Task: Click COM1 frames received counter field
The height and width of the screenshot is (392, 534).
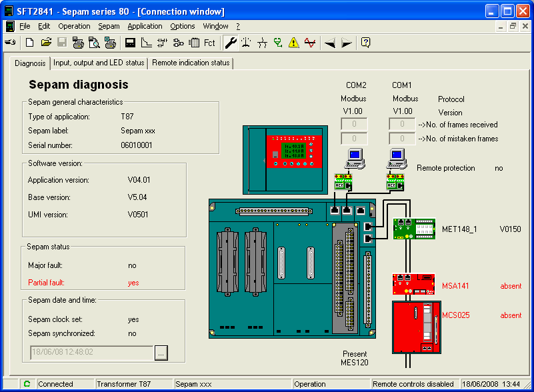Action: (402, 124)
